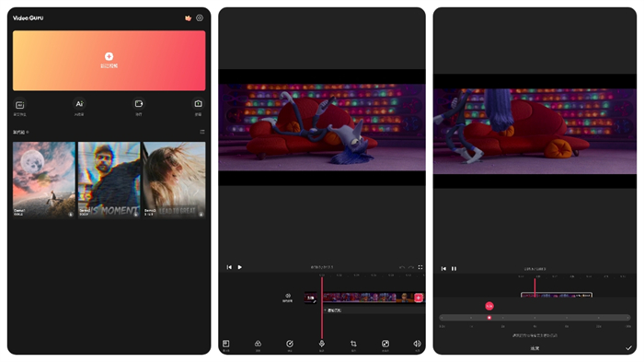Set speed slider to the 4x mark
Viewport: 644px width, 362px height.
coord(535,318)
